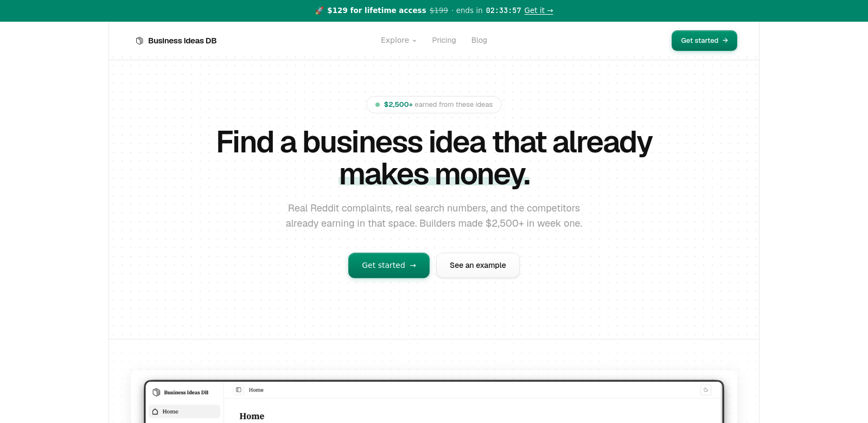Click the crossed-out $199 price
The width and height of the screenshot is (868, 423).
point(439,10)
